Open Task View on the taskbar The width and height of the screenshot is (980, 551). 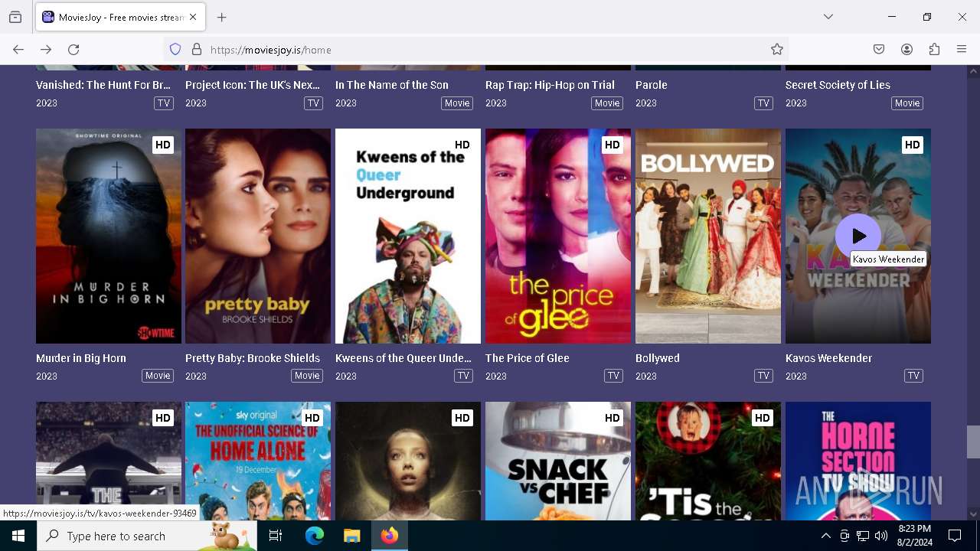tap(276, 536)
